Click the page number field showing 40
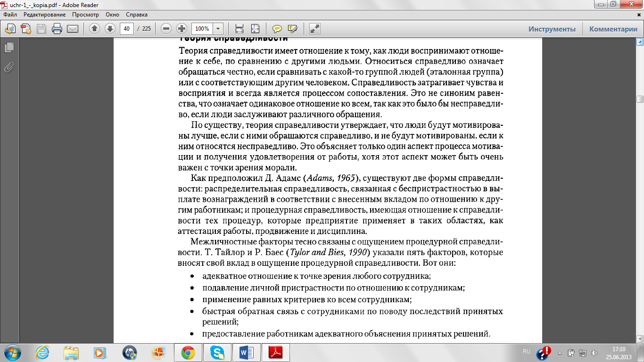This screenshot has width=644, height=362. [126, 29]
